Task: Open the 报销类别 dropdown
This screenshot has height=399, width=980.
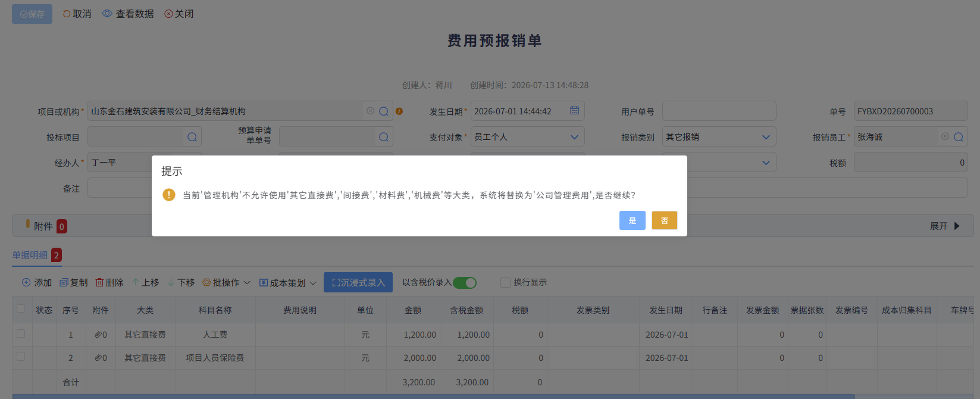Action: click(x=719, y=137)
